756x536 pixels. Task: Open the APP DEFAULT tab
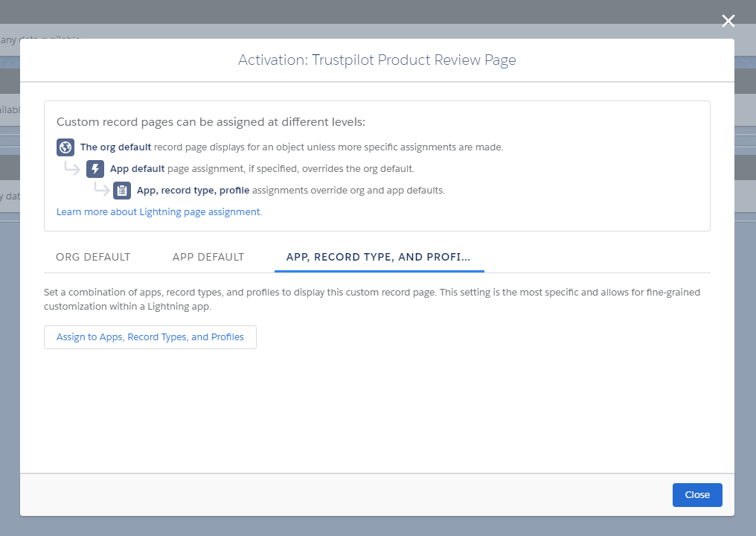click(x=208, y=257)
